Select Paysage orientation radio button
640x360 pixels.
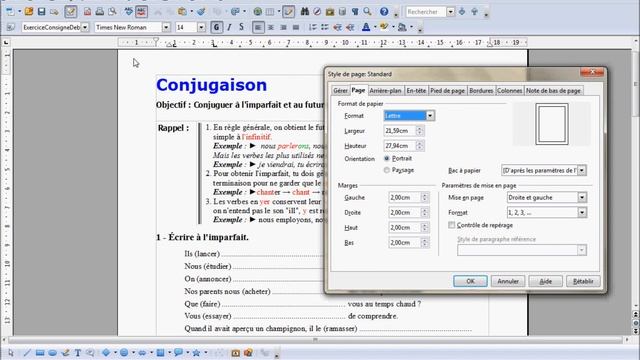(x=387, y=170)
